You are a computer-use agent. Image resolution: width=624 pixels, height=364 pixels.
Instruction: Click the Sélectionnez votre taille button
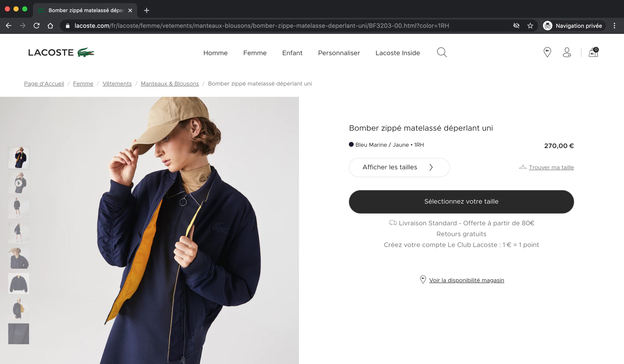[x=461, y=201]
